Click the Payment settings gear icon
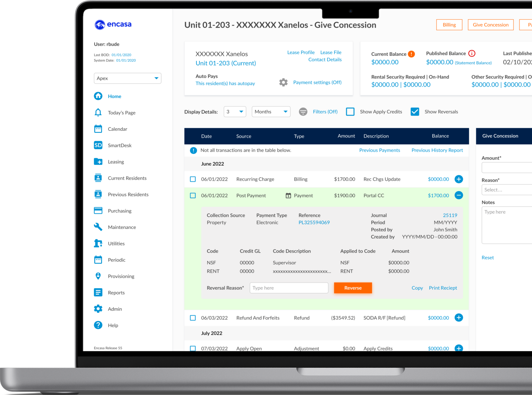The image size is (532, 395). 283,83
